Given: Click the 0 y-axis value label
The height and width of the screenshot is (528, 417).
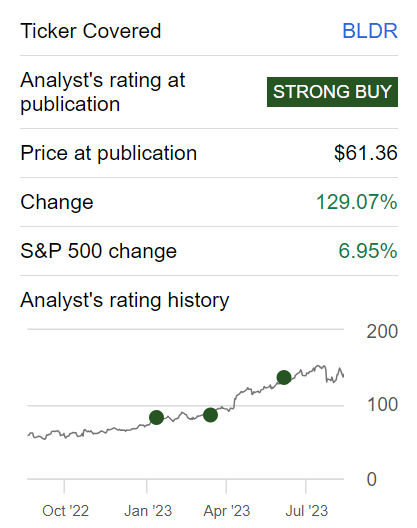Looking at the screenshot, I should click(x=372, y=479).
